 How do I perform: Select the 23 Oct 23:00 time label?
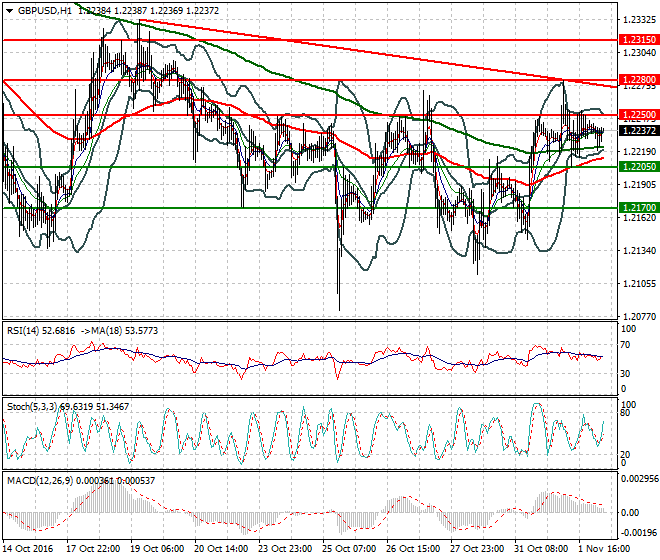285,549
